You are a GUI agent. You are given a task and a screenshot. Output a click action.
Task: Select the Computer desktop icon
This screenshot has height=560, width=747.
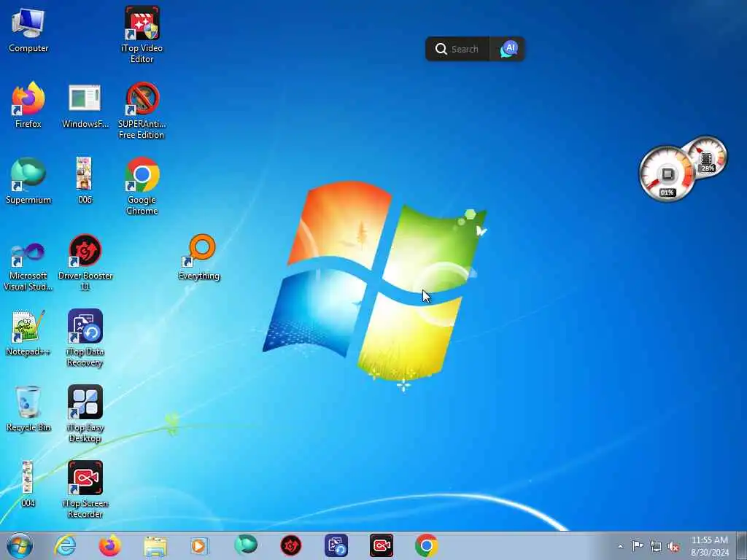[x=28, y=29]
